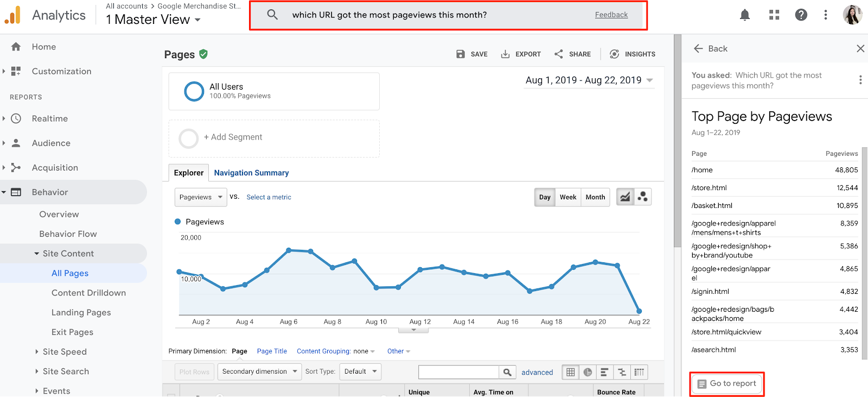This screenshot has width=868, height=397.
Task: Select the Page Title primary dimension
Action: (x=272, y=351)
